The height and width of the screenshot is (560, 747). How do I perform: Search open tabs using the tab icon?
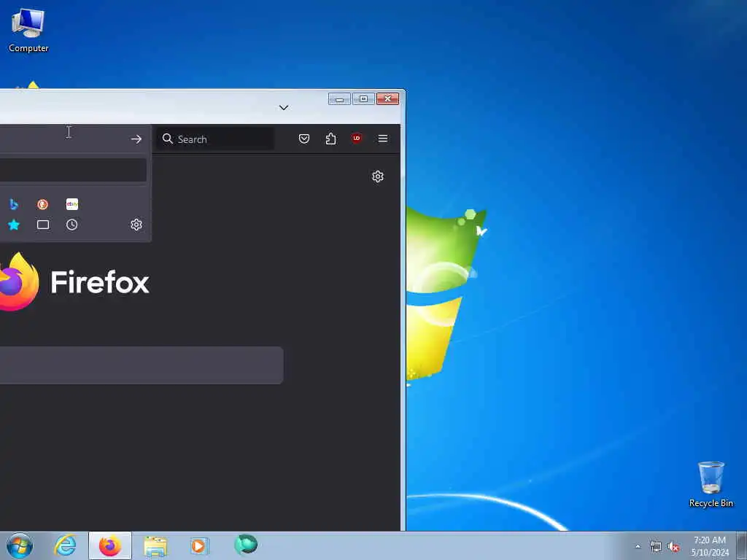point(43,225)
